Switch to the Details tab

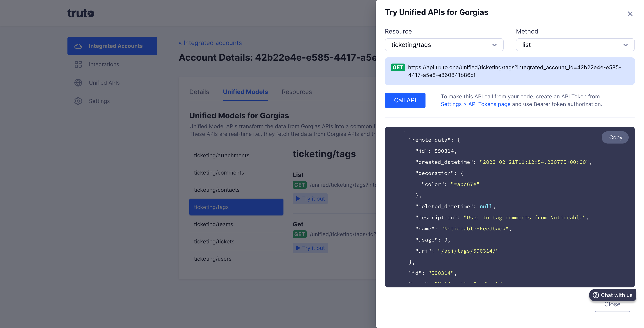199,92
